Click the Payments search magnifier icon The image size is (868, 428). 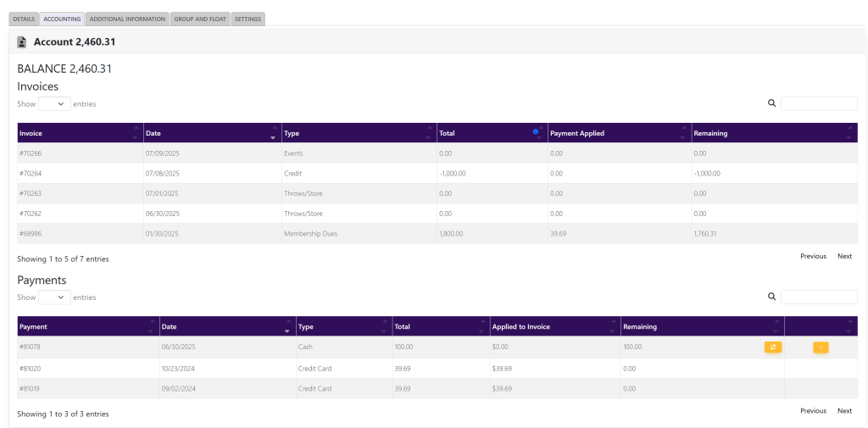[x=771, y=297]
